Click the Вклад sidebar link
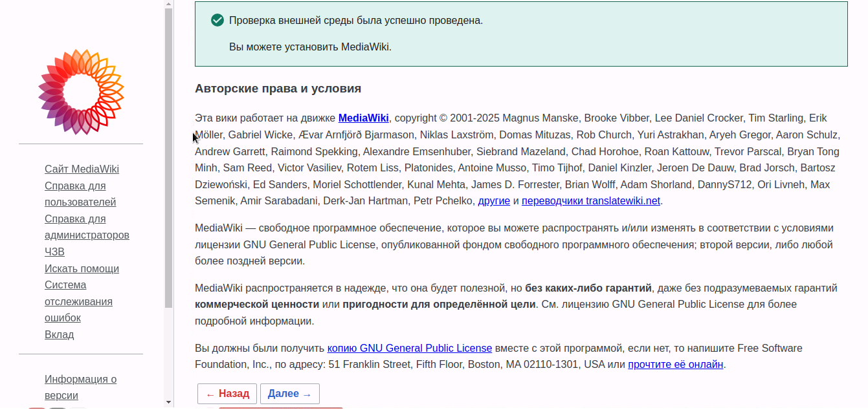Screen dimensions: 868x419 coord(59,335)
